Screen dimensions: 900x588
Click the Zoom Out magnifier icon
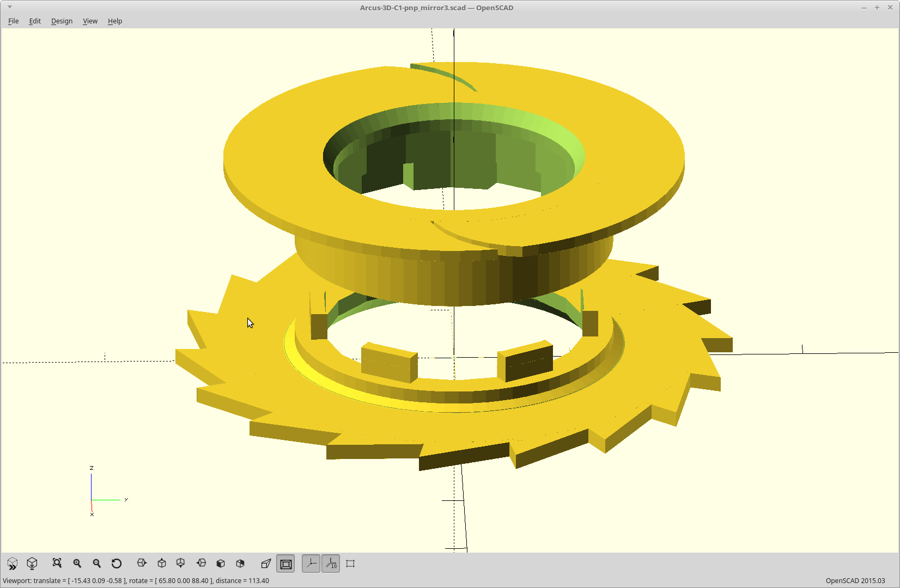click(97, 563)
